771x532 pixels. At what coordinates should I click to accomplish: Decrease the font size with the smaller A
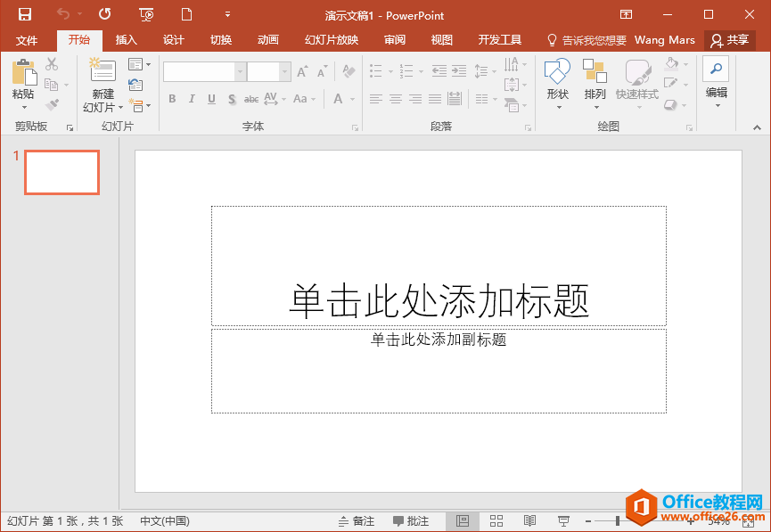[x=322, y=72]
